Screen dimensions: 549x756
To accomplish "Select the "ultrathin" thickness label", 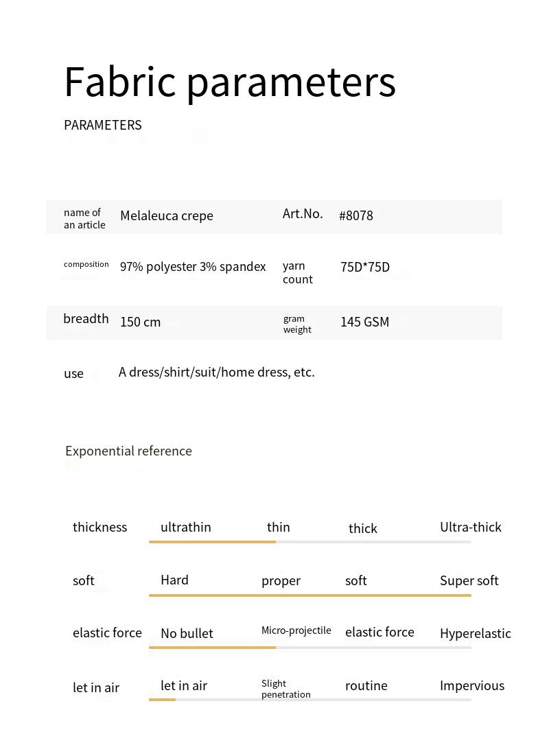I will click(x=186, y=527).
